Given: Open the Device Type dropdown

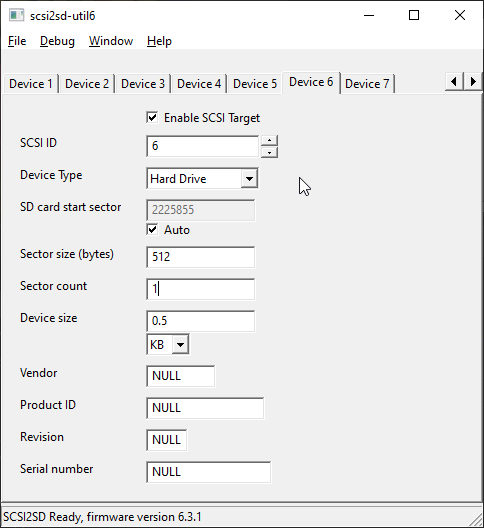Looking at the screenshot, I should [249, 178].
